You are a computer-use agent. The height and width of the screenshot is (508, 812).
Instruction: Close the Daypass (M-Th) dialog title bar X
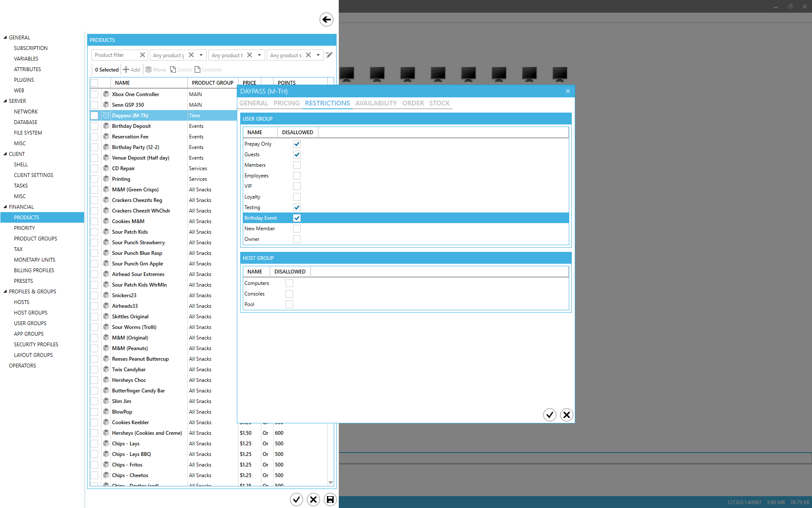[568, 91]
